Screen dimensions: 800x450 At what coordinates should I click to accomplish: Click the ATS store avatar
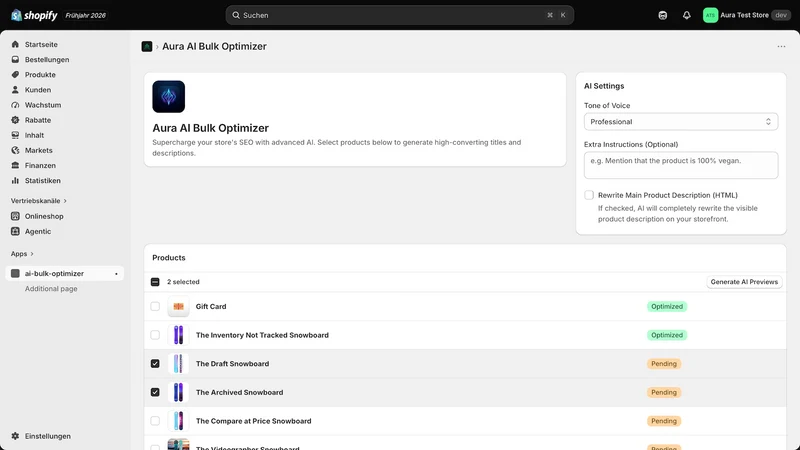click(710, 15)
